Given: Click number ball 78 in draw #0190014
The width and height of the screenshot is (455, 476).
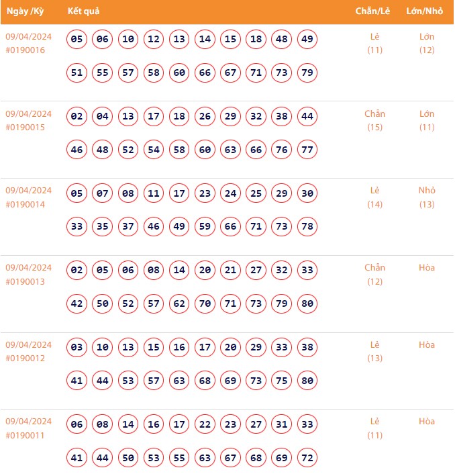Looking at the screenshot, I should click(x=307, y=226).
